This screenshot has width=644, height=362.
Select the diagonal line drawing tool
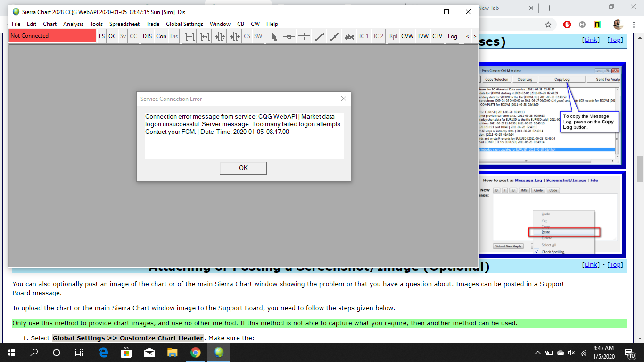[x=319, y=36]
